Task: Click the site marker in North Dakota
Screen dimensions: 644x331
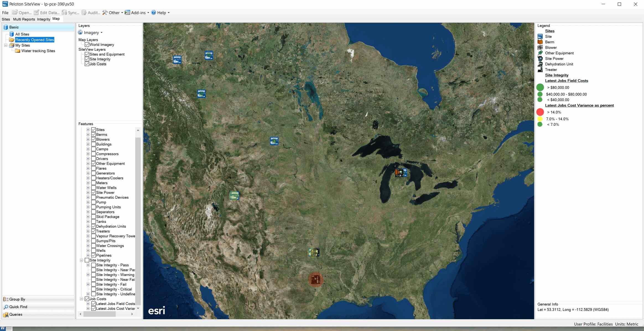Action: click(274, 141)
